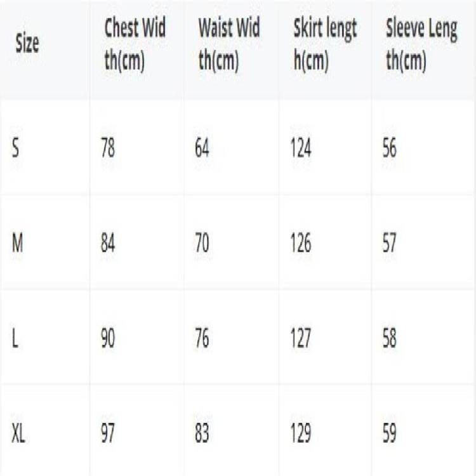
Task: Click the Skirt length(cm) column header
Action: click(325, 45)
